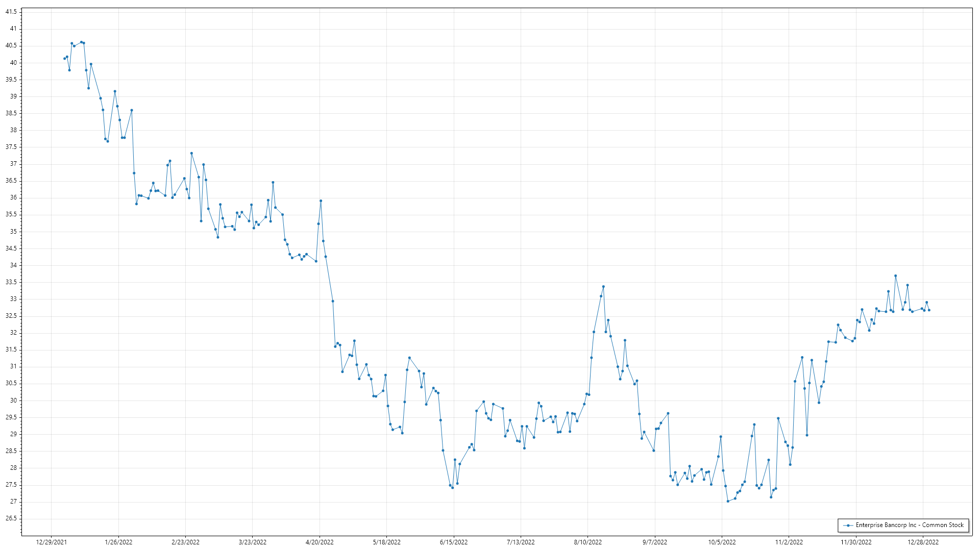
Task: Click the 1/26/2022 x-axis date label
Action: pos(118,542)
